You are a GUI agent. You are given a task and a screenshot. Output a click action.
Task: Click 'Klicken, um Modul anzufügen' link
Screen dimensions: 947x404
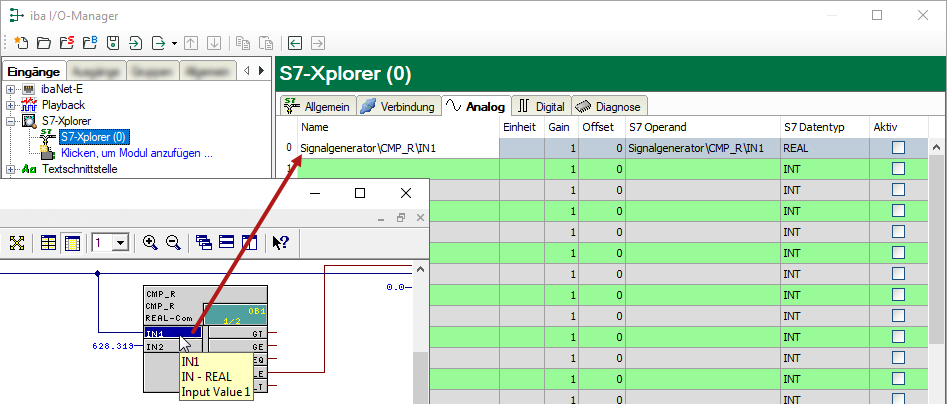[137, 153]
